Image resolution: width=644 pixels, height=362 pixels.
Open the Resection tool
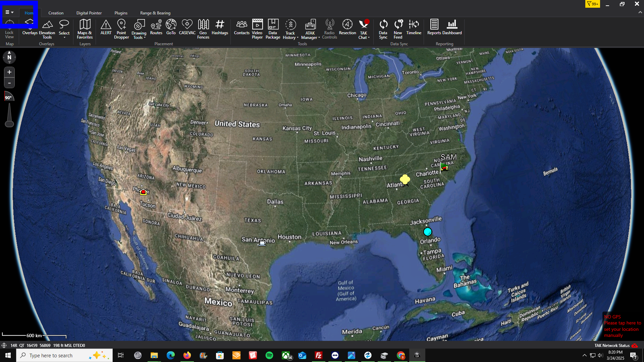click(347, 27)
